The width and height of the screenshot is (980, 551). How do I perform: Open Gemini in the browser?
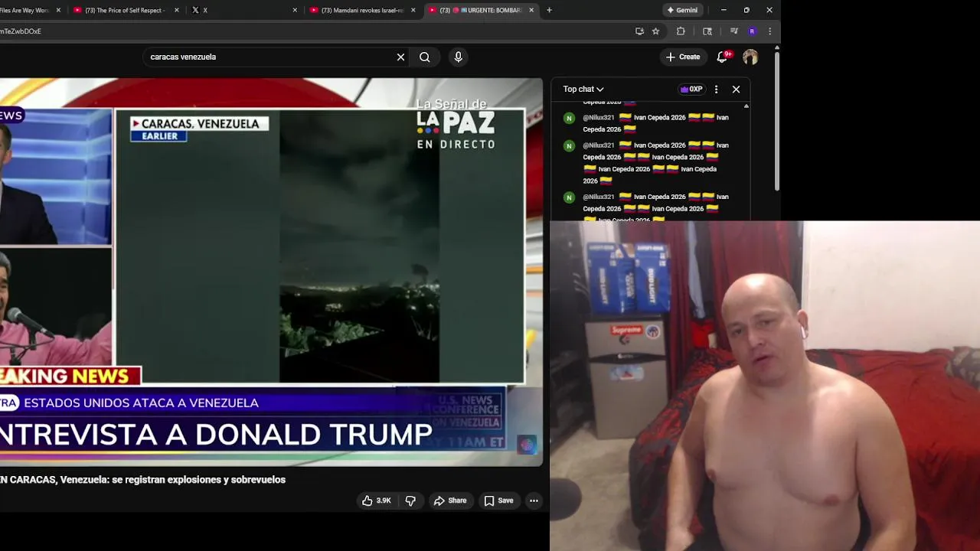(682, 10)
